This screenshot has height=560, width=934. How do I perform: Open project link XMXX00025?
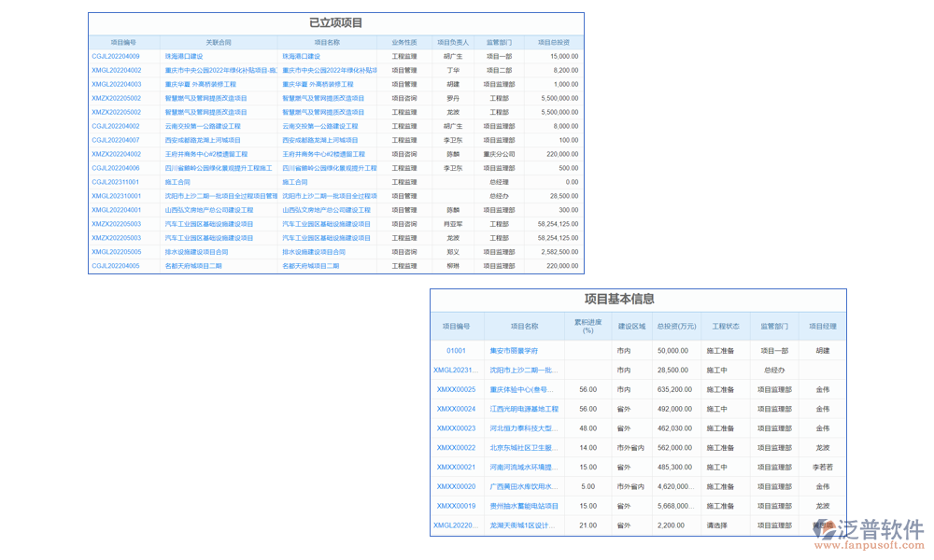tap(456, 389)
